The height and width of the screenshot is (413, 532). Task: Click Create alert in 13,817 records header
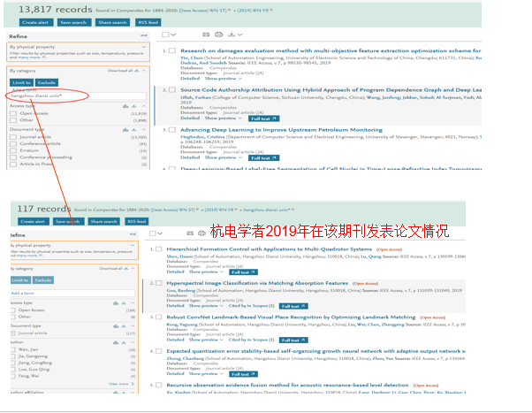[35, 22]
